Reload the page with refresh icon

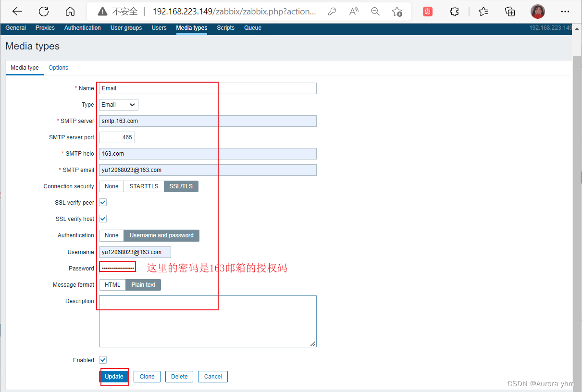(x=44, y=12)
